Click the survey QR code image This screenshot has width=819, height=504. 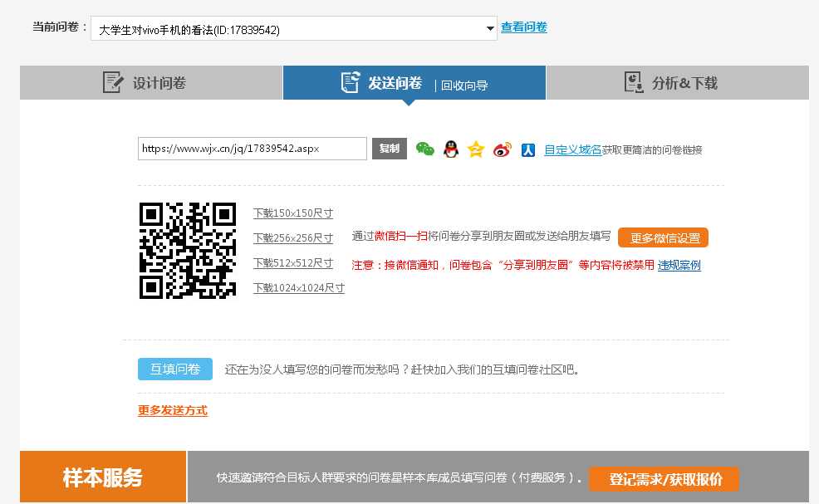coord(188,251)
